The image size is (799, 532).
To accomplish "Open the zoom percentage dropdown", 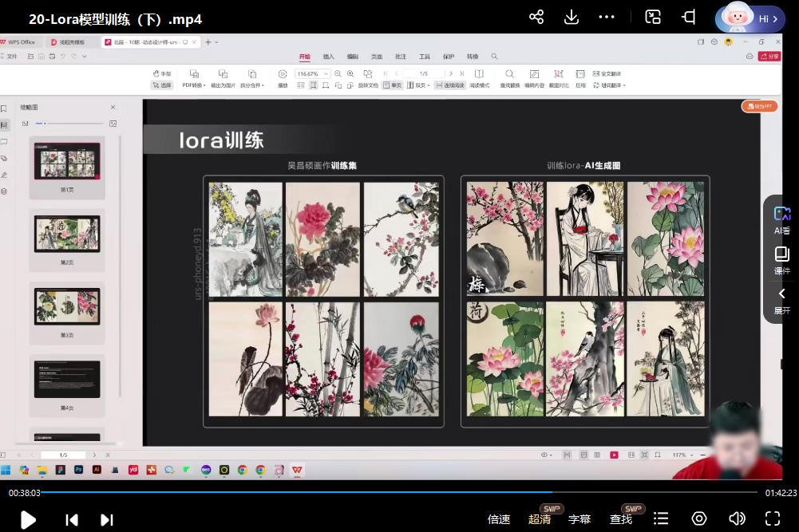I will pos(325,73).
